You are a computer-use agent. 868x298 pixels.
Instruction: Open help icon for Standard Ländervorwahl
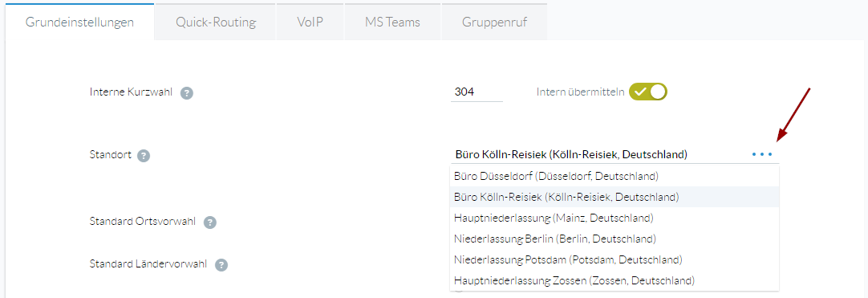pos(221,265)
